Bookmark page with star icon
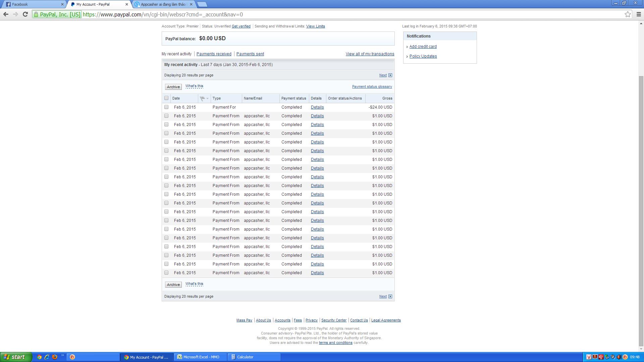The width and height of the screenshot is (644, 362). (x=628, y=14)
